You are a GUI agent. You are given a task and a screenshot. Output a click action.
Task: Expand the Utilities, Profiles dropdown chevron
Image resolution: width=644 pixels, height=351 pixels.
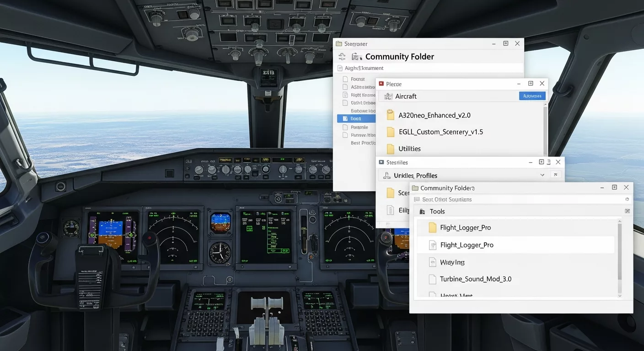click(x=542, y=175)
